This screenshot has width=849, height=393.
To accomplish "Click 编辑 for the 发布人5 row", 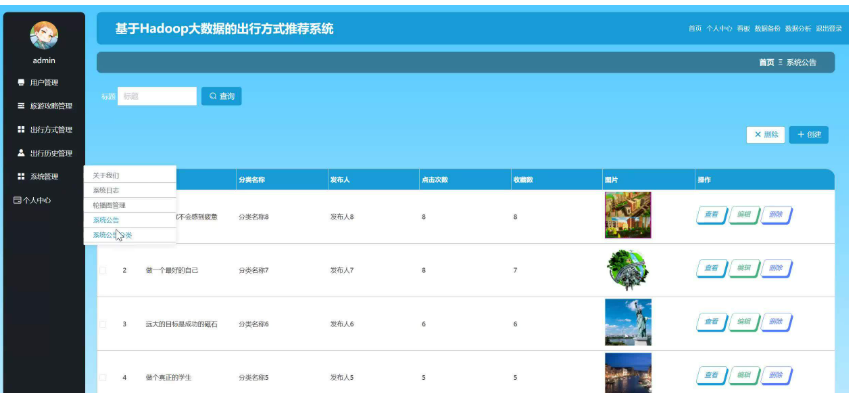I will [744, 376].
